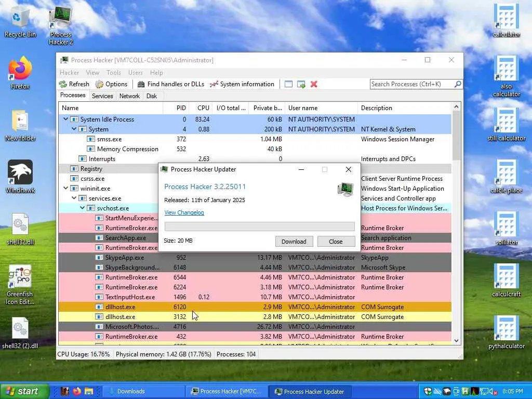Collapse the services.exe tree node
The height and width of the screenshot is (399, 532).
[x=74, y=198]
